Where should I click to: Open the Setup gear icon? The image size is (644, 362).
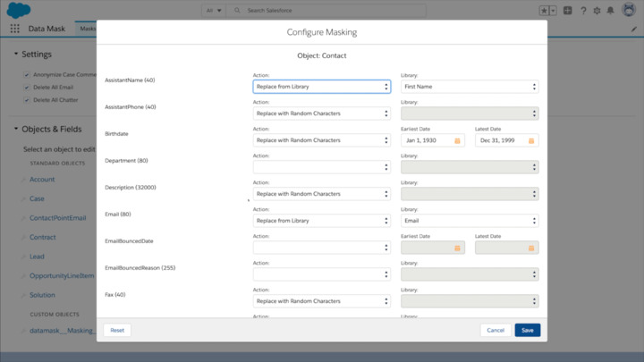(x=597, y=11)
